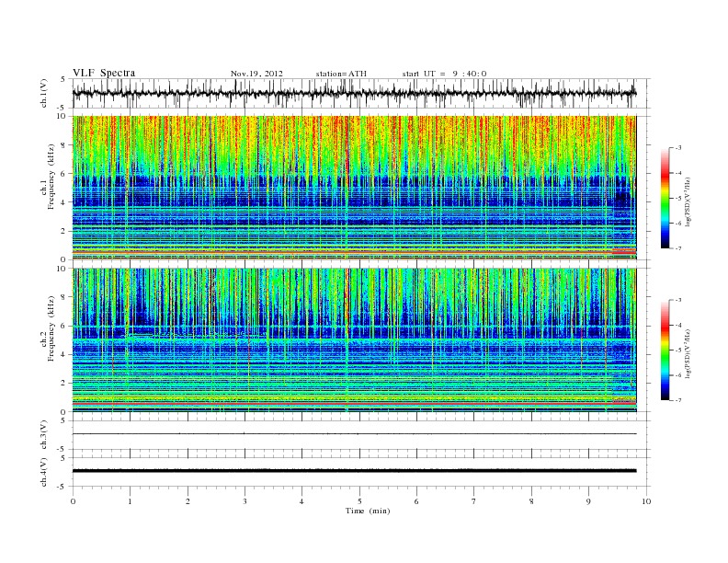The width and height of the screenshot is (728, 563).
Task: Click the '-7' tick on ch.1 colorbar
Action: (677, 248)
